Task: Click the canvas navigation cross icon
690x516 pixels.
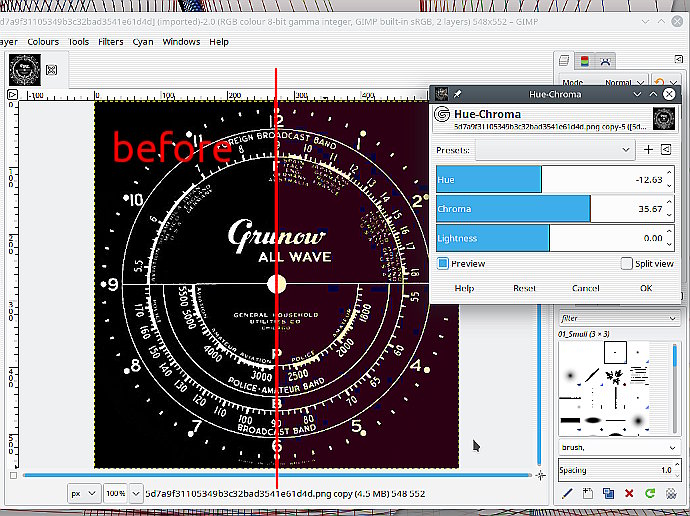Action: click(x=540, y=475)
